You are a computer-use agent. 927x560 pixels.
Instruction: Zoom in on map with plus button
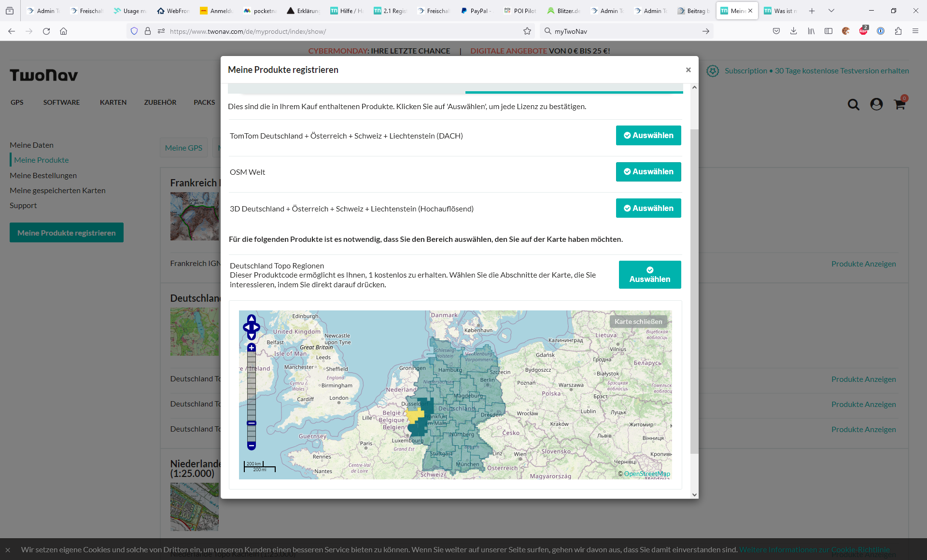tap(252, 348)
